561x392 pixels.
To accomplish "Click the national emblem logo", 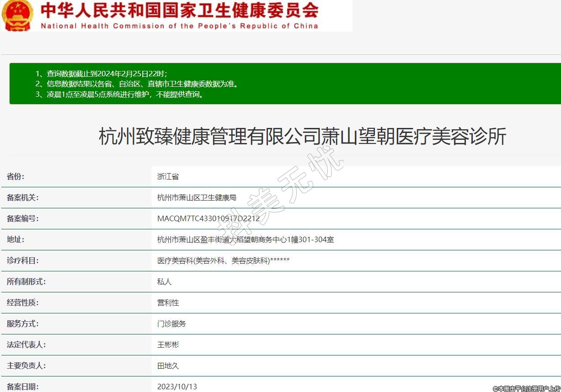I will (x=17, y=15).
